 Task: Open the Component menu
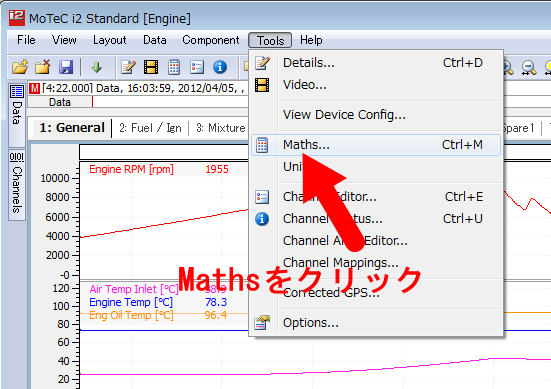pyautogui.click(x=210, y=40)
